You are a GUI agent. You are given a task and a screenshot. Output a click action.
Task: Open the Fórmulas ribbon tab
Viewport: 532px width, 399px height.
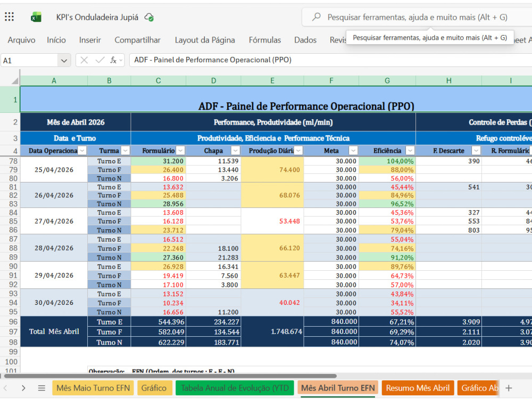click(x=265, y=40)
